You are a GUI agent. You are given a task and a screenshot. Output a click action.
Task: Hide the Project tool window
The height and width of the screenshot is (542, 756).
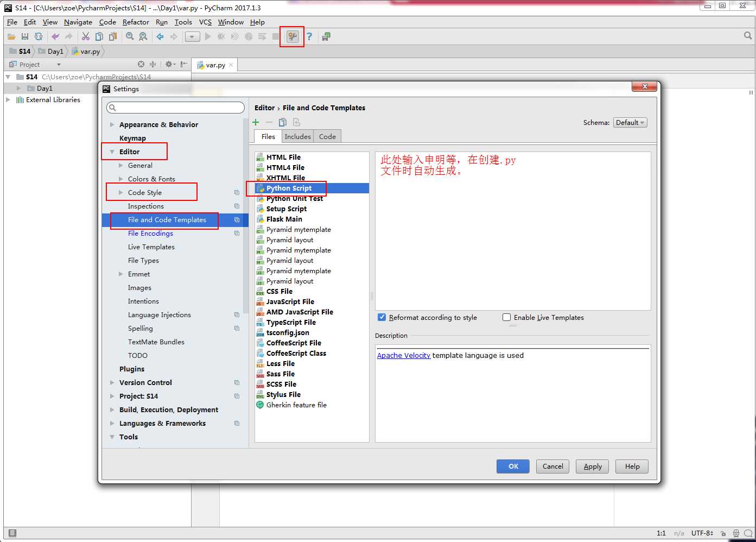point(184,64)
